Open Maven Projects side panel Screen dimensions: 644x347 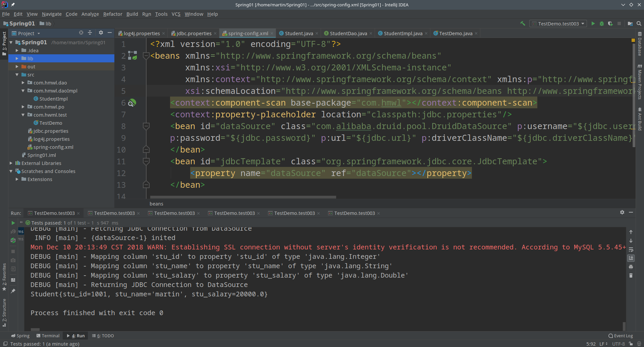(x=640, y=82)
